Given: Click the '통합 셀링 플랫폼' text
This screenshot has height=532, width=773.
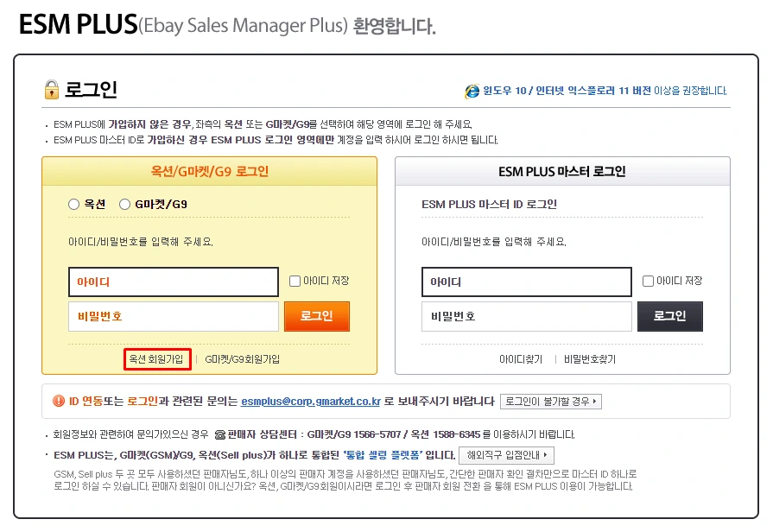Looking at the screenshot, I should point(383,455).
